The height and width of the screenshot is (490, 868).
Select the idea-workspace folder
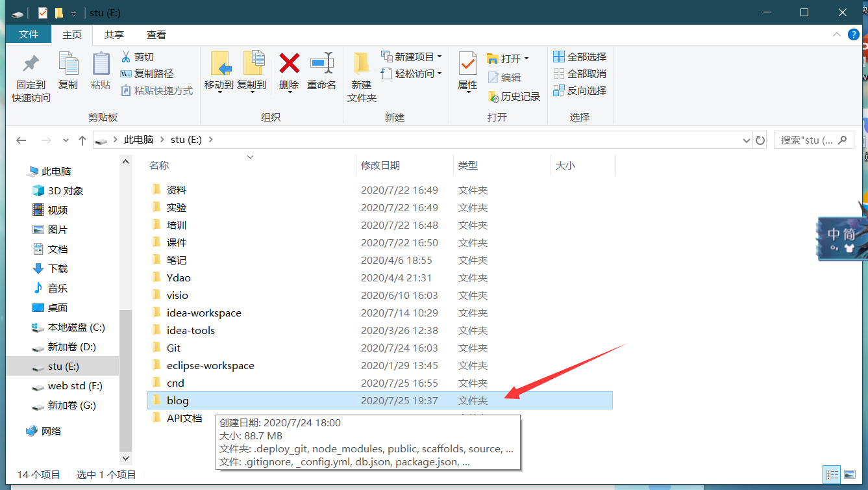pos(204,313)
